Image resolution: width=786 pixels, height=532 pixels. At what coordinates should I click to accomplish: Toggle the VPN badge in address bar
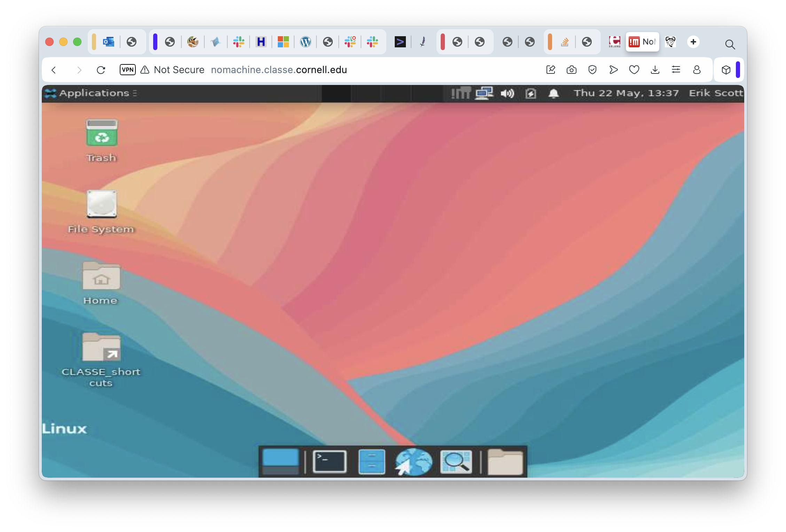click(127, 70)
